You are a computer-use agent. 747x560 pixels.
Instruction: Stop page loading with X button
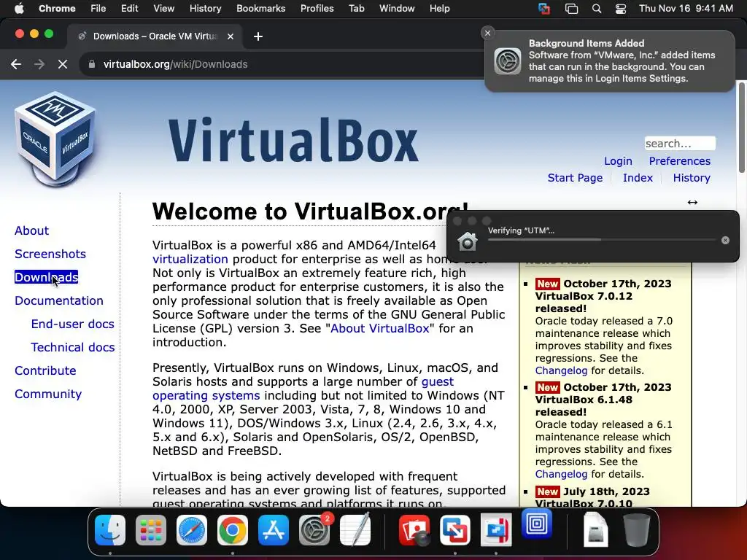tap(63, 64)
